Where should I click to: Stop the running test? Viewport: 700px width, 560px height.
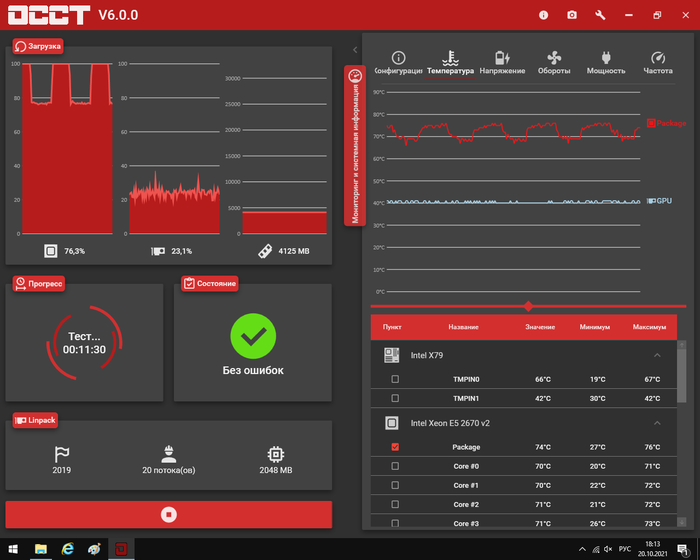click(169, 514)
